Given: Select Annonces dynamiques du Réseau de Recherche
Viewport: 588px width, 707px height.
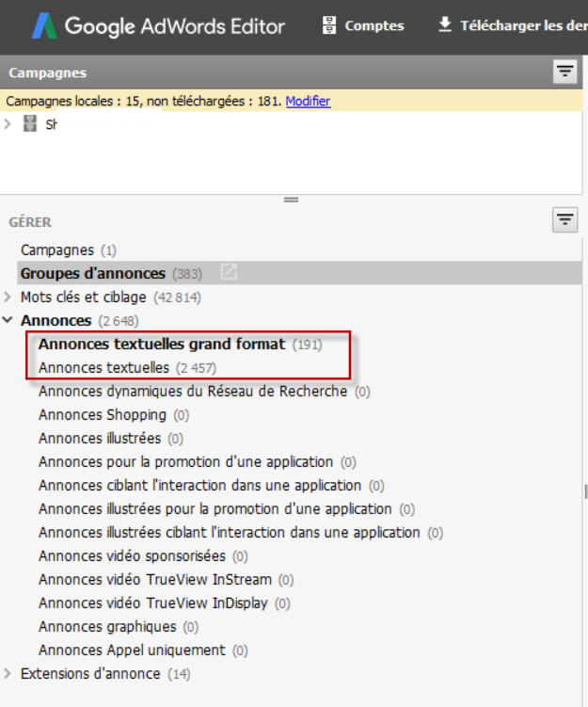Looking at the screenshot, I should tap(204, 392).
